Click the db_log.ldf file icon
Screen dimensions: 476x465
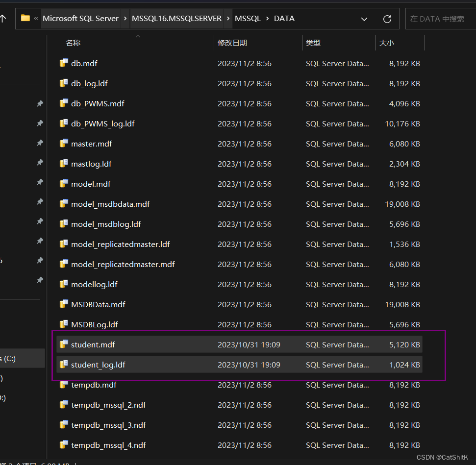pyautogui.click(x=64, y=83)
